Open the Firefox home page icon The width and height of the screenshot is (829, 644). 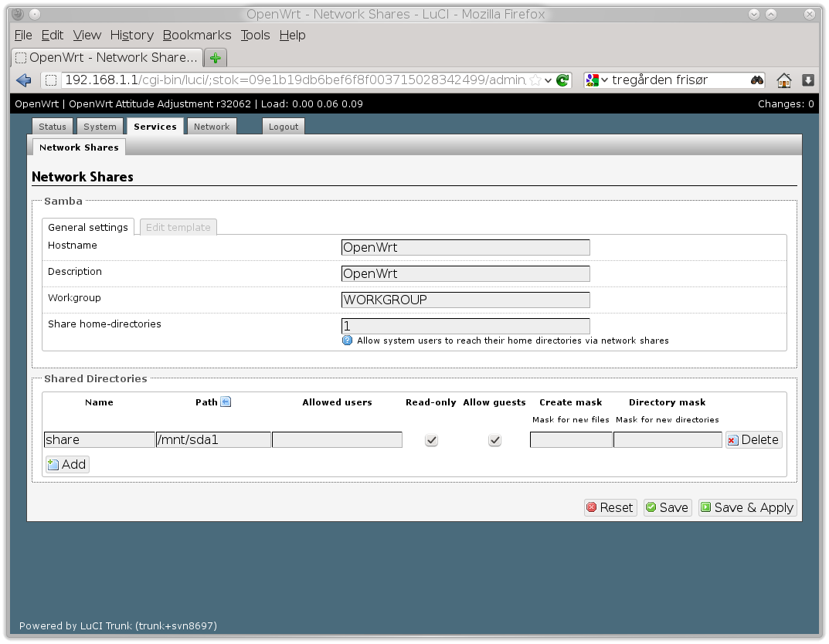point(783,80)
